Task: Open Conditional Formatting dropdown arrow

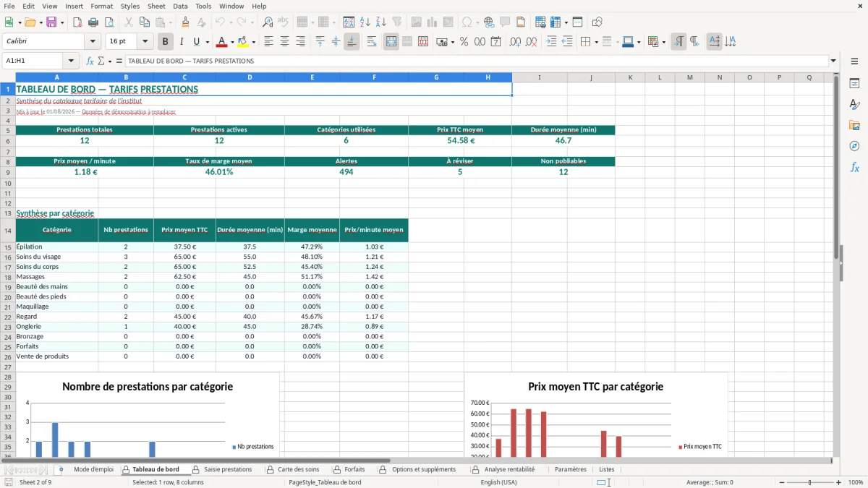Action: (x=663, y=42)
